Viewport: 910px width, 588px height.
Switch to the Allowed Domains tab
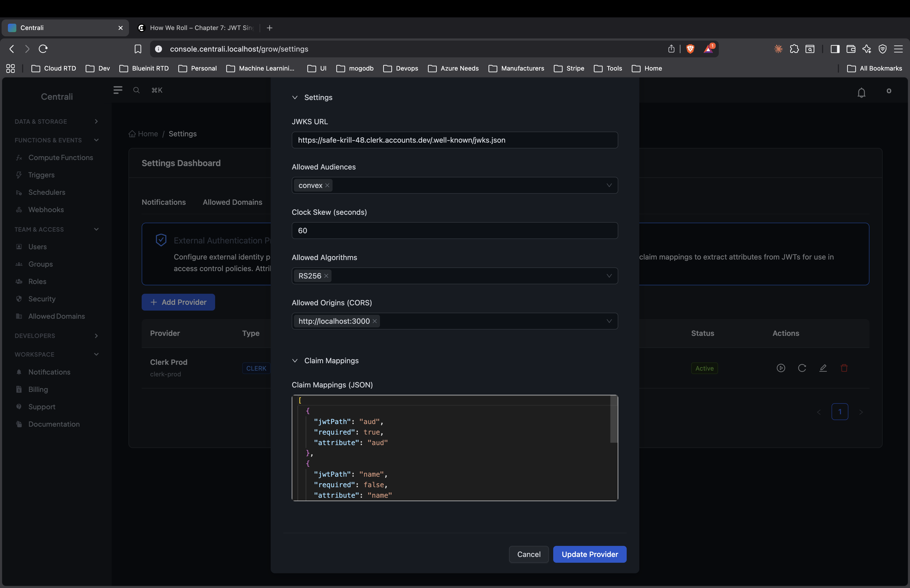point(233,202)
